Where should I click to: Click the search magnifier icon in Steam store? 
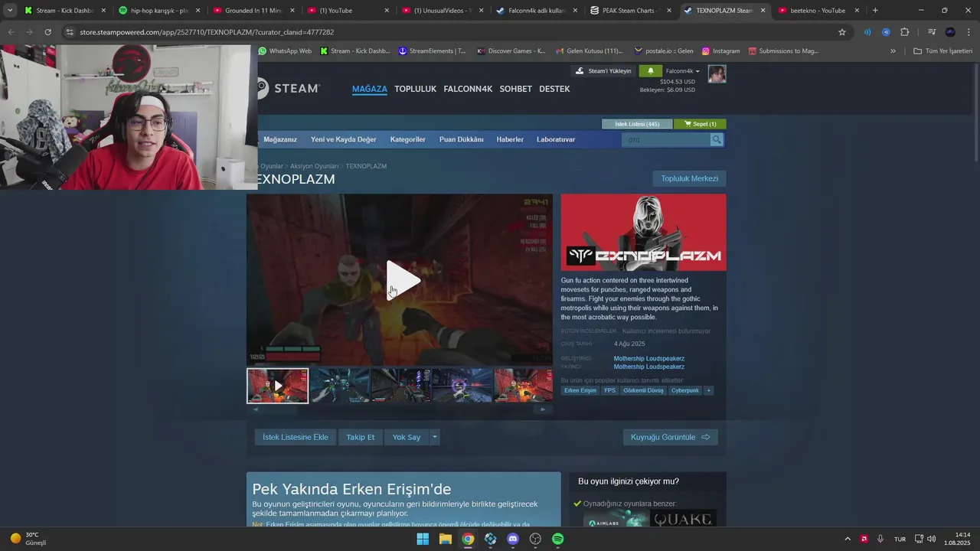tap(717, 139)
